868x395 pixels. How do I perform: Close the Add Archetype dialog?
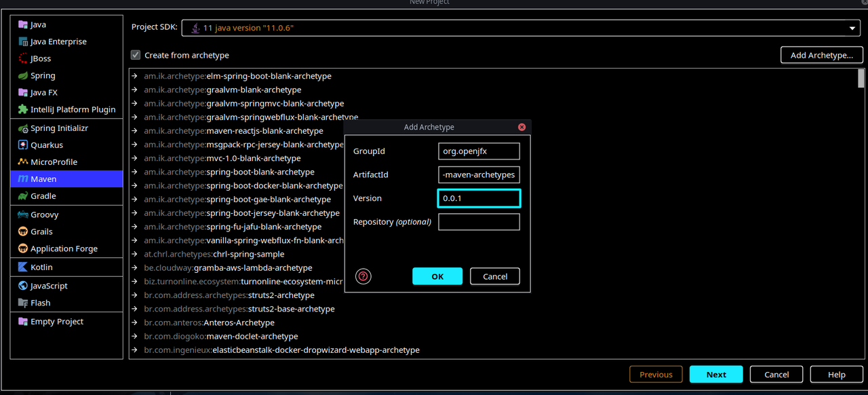tap(521, 127)
